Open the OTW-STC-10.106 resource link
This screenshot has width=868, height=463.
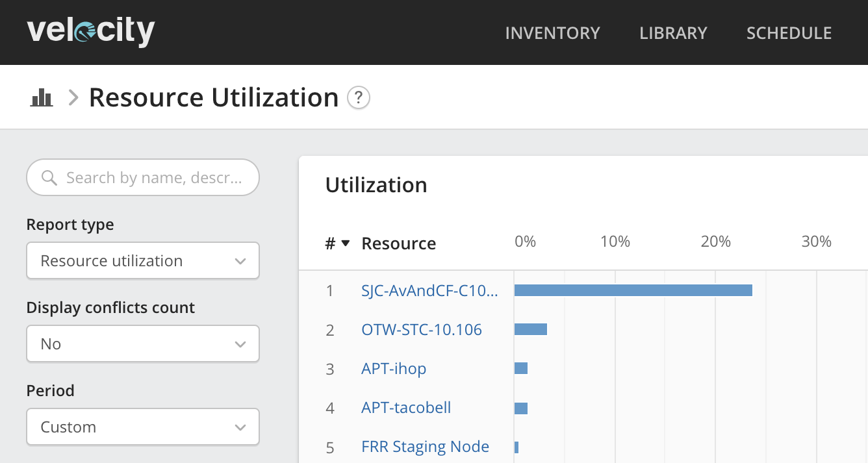coord(422,330)
